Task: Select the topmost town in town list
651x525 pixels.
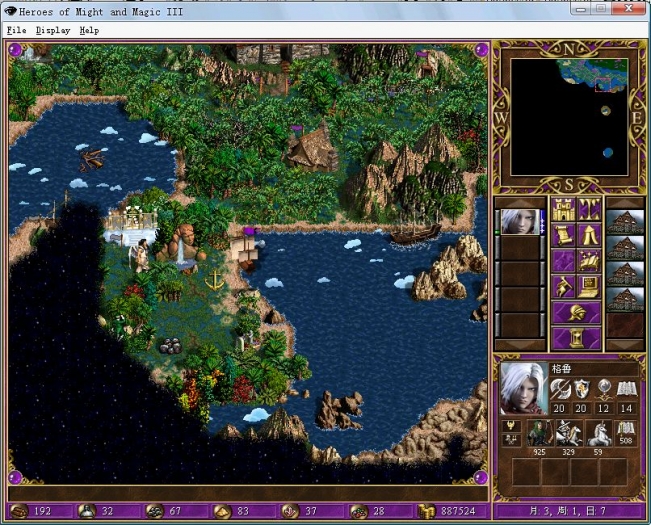Action: 625,222
